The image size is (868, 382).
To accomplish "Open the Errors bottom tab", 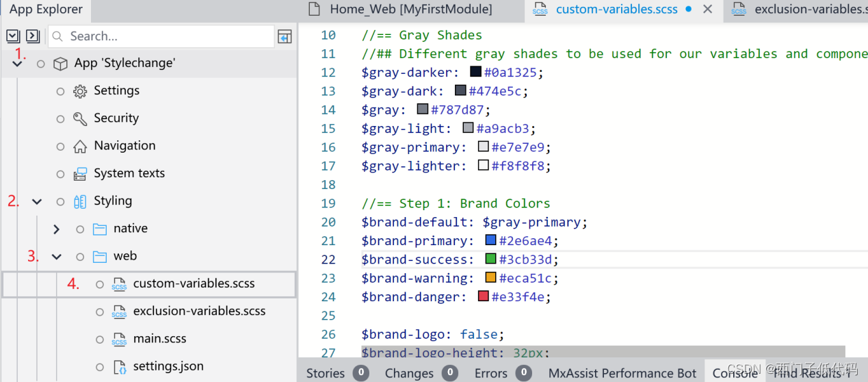I will pos(503,373).
